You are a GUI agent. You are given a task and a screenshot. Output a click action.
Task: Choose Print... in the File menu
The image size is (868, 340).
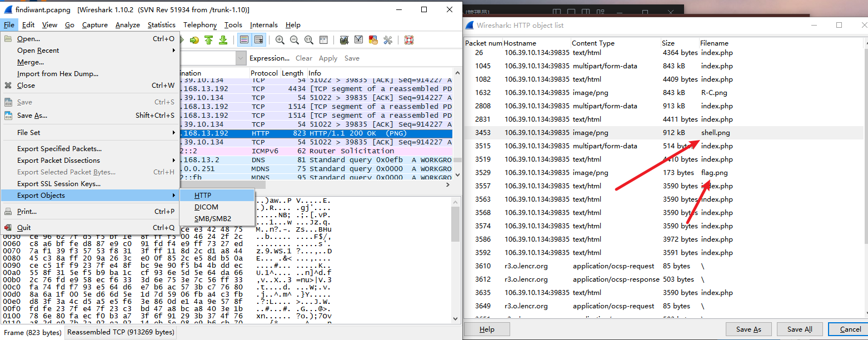pos(90,212)
